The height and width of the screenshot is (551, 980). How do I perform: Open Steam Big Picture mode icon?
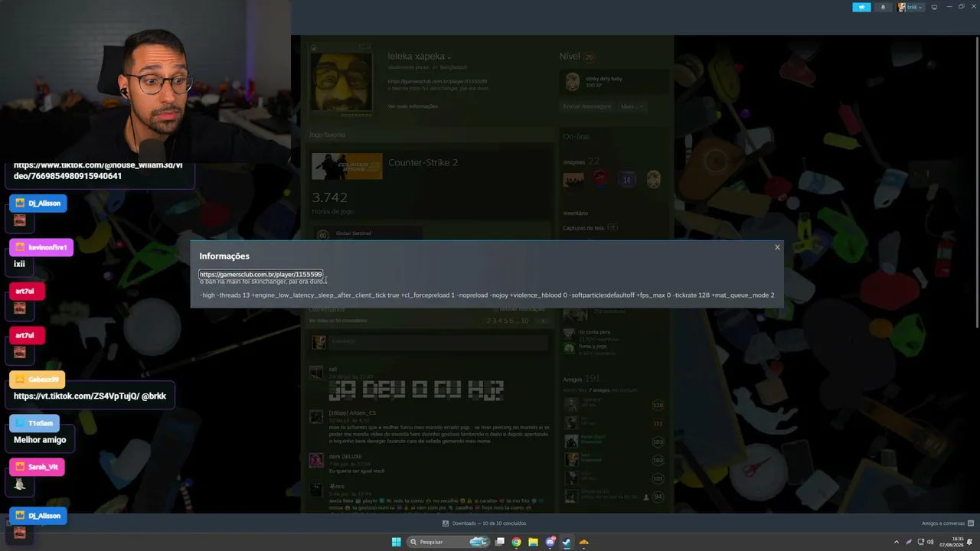point(934,7)
